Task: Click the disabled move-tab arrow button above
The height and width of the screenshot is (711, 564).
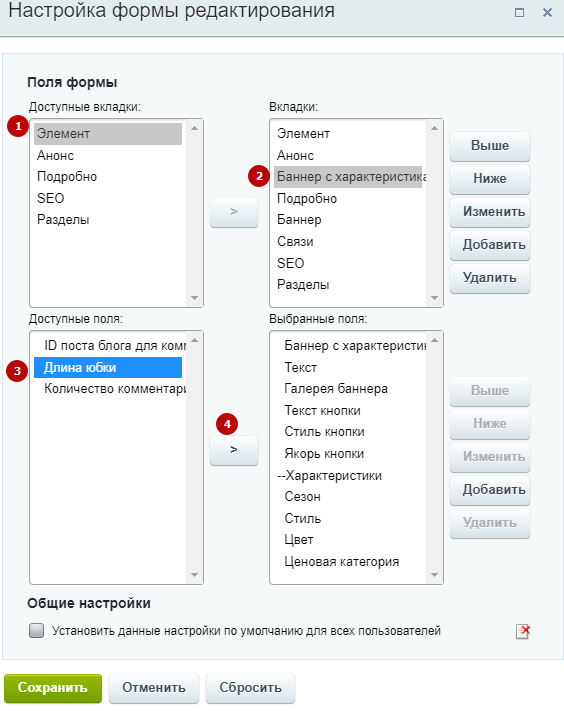Action: pos(233,212)
